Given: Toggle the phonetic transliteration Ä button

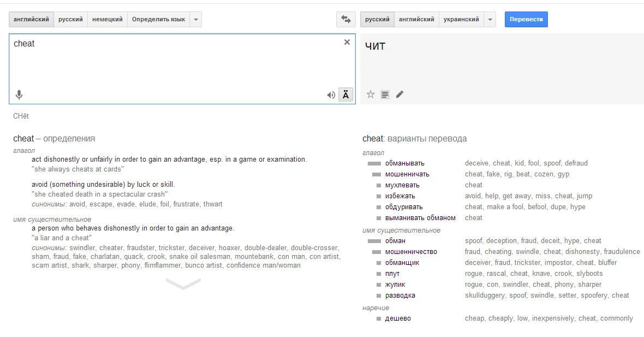Looking at the screenshot, I should click(x=346, y=94).
